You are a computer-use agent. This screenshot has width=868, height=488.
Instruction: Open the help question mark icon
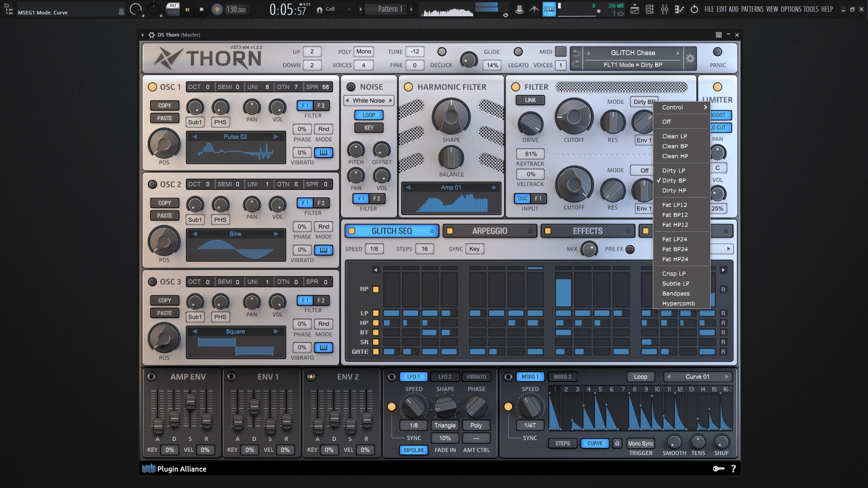click(x=733, y=469)
